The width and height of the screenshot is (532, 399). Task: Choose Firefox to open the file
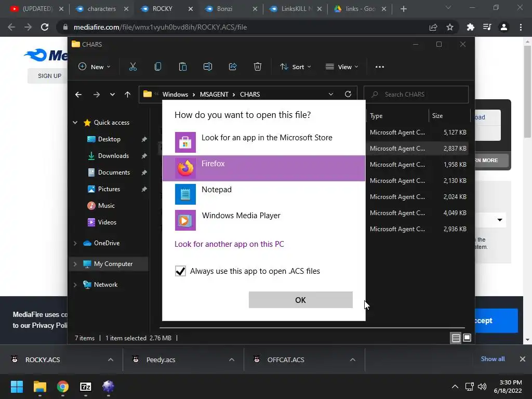263,168
